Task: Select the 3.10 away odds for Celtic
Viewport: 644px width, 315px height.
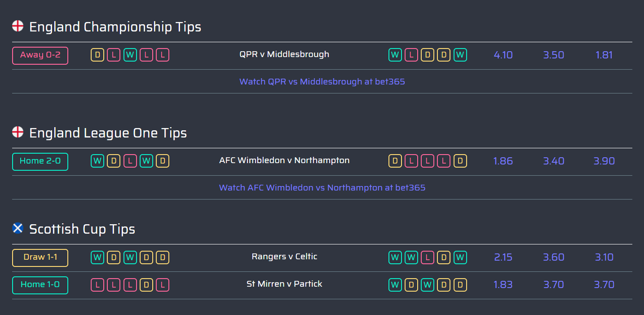Action: (604, 257)
